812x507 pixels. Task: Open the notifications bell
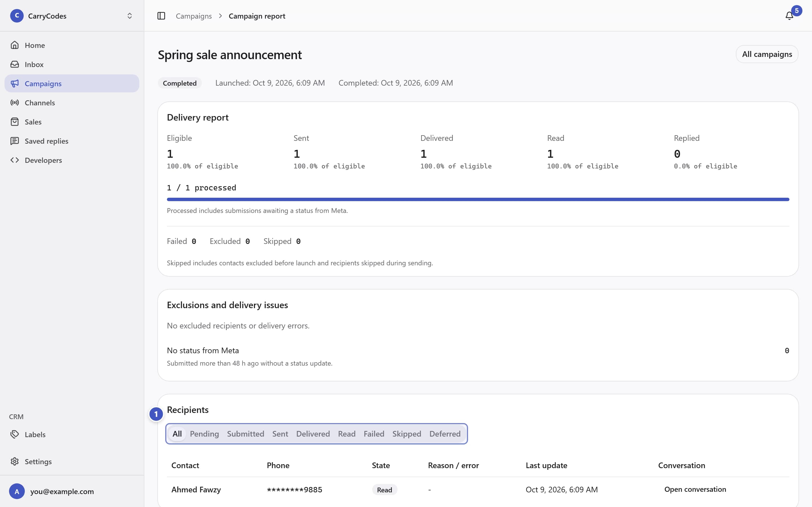(789, 16)
